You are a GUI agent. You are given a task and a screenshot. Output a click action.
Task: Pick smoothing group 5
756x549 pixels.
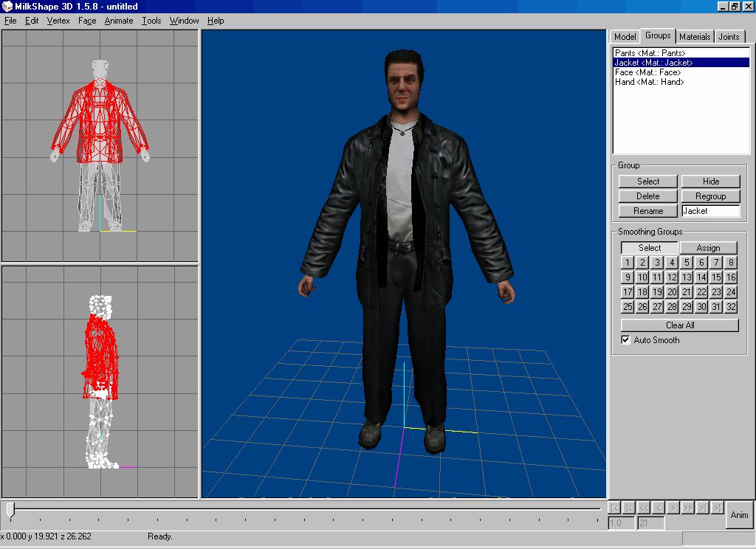click(x=687, y=263)
